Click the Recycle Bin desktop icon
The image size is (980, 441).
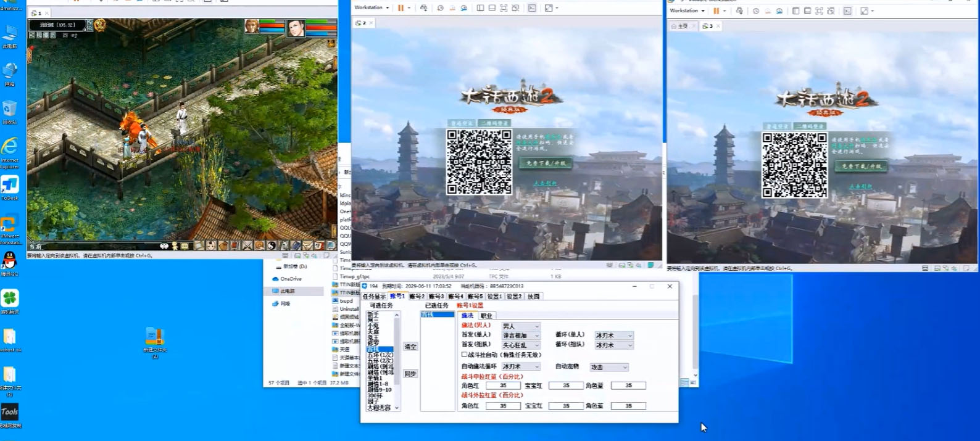(10, 111)
